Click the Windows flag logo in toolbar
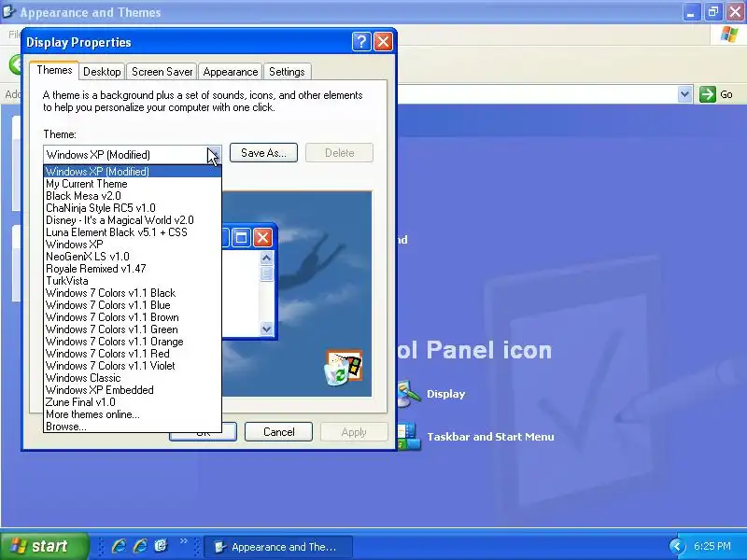This screenshot has height=560, width=747. 729,35
